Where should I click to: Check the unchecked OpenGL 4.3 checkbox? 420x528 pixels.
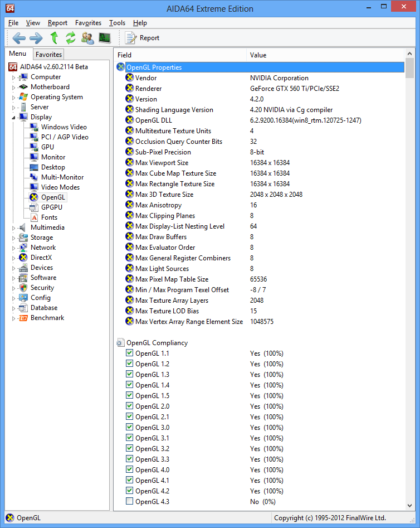click(x=129, y=501)
